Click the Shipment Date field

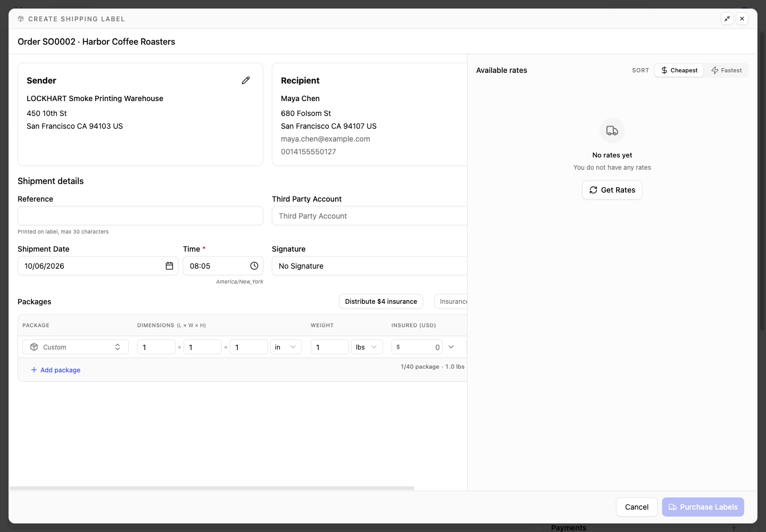[x=98, y=266]
